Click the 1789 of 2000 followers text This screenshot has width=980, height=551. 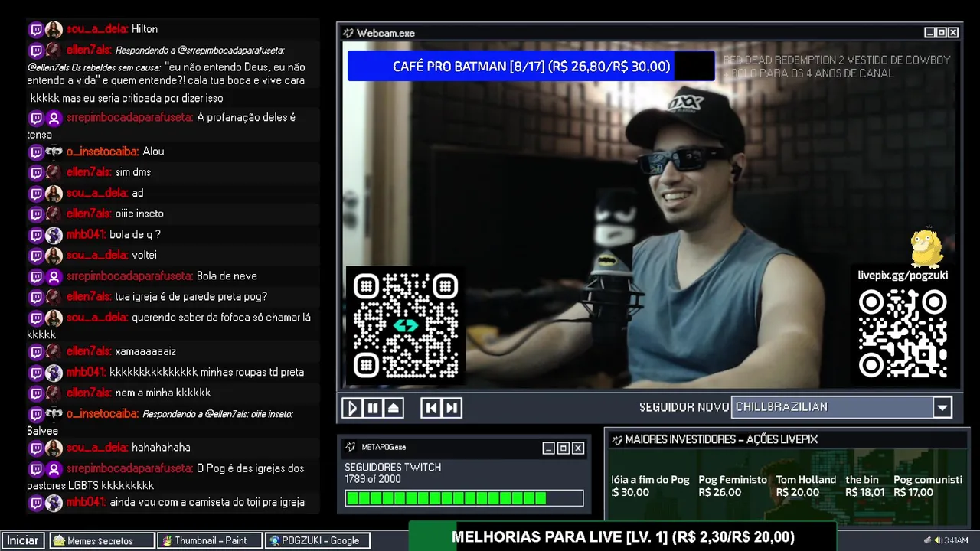pos(373,479)
